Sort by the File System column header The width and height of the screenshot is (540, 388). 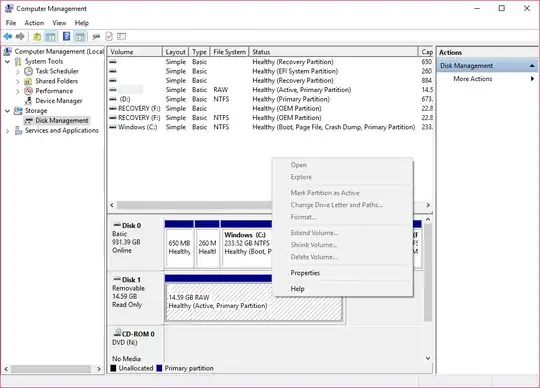229,52
